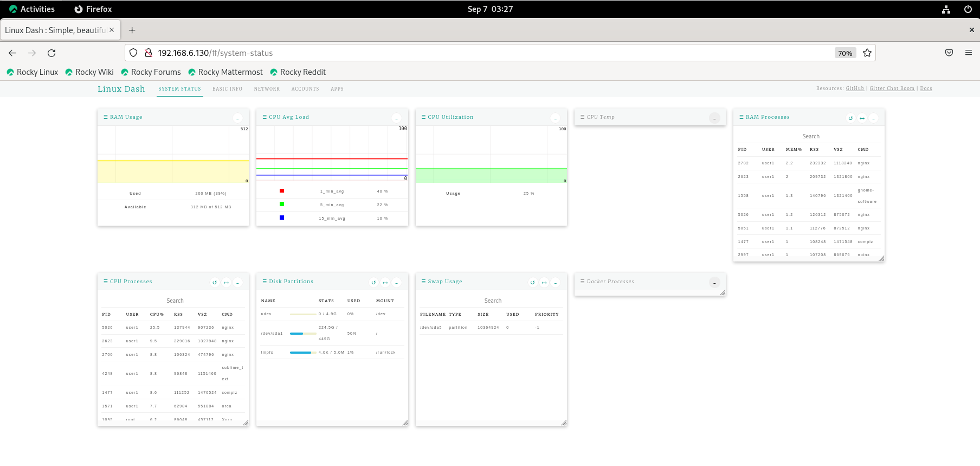Screen dimensions: 980x466
Task: Sort Disk Partitions by MOUNT column
Action: pyautogui.click(x=385, y=301)
